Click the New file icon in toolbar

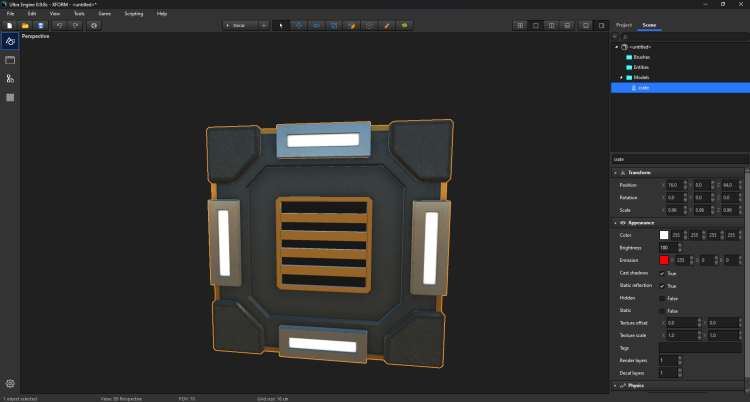9,24
